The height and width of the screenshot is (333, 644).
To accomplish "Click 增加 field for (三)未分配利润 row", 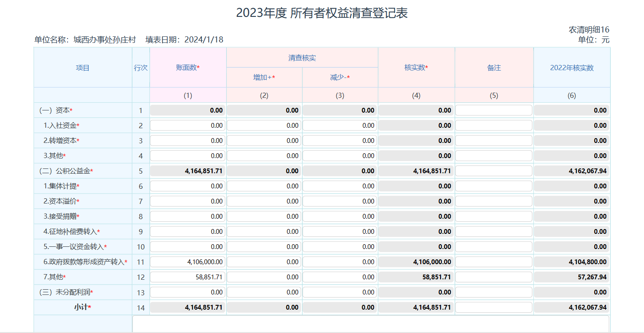I will point(264,292).
